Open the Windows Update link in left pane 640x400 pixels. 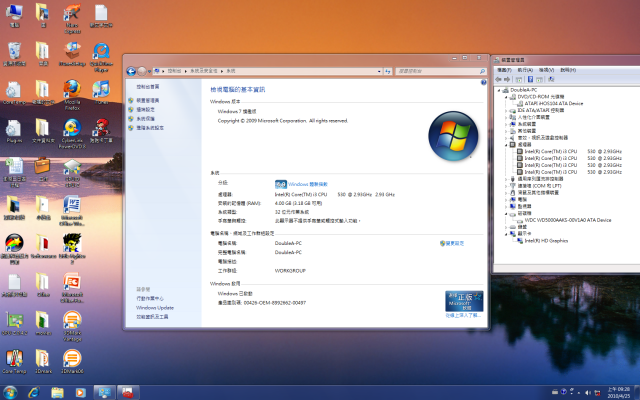155,308
